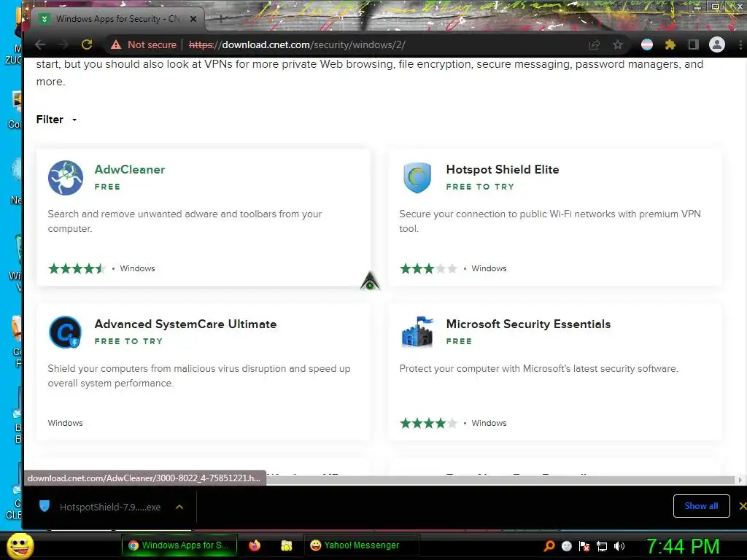
Task: Click the Microsoft Security Essentials castle icon
Action: (417, 332)
